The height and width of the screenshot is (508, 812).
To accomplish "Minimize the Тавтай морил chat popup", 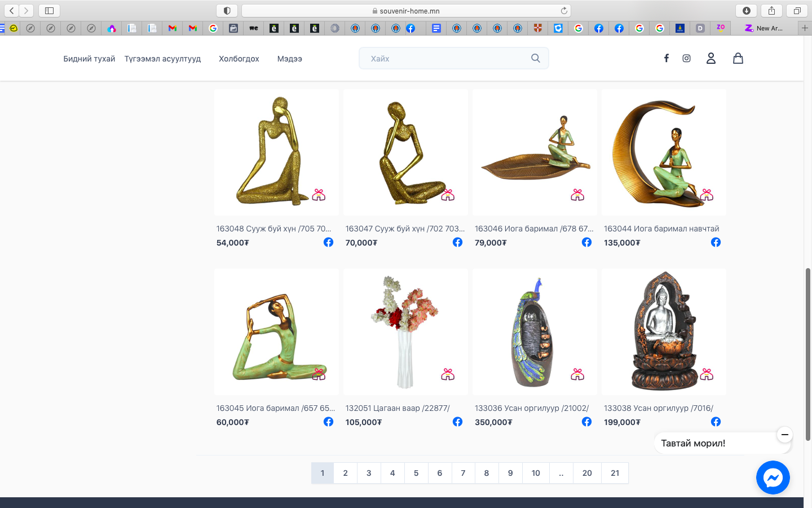I will pos(784,435).
